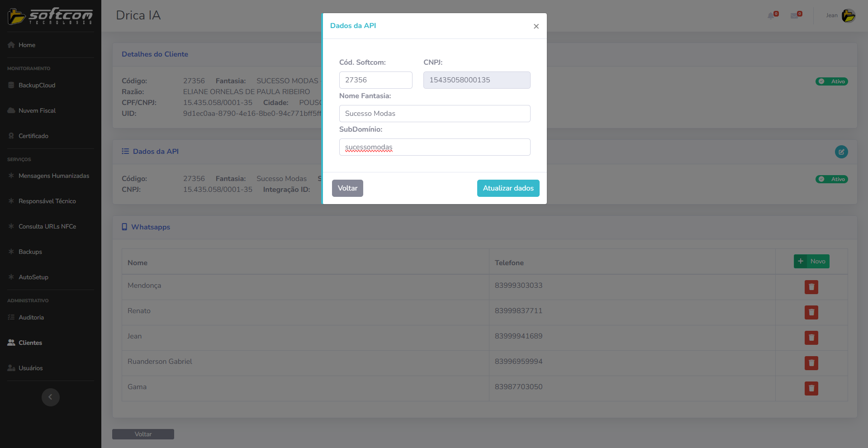Click the Jean user avatar
868x448 pixels.
pyautogui.click(x=848, y=15)
